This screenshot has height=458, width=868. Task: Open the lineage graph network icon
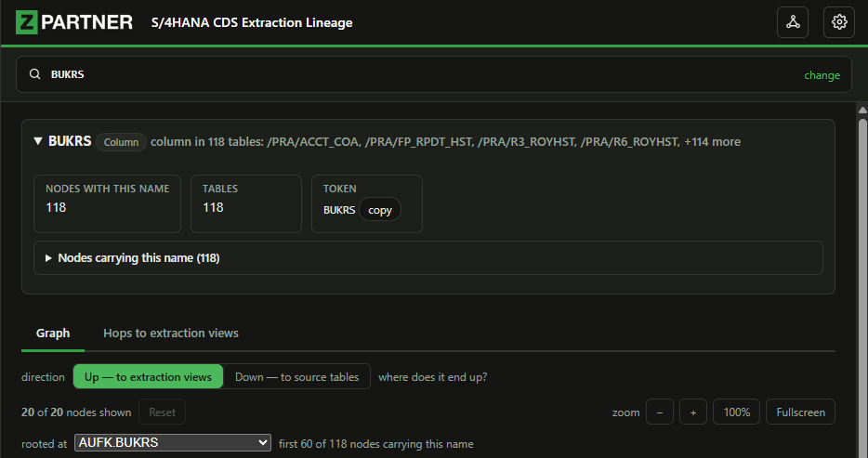(792, 22)
